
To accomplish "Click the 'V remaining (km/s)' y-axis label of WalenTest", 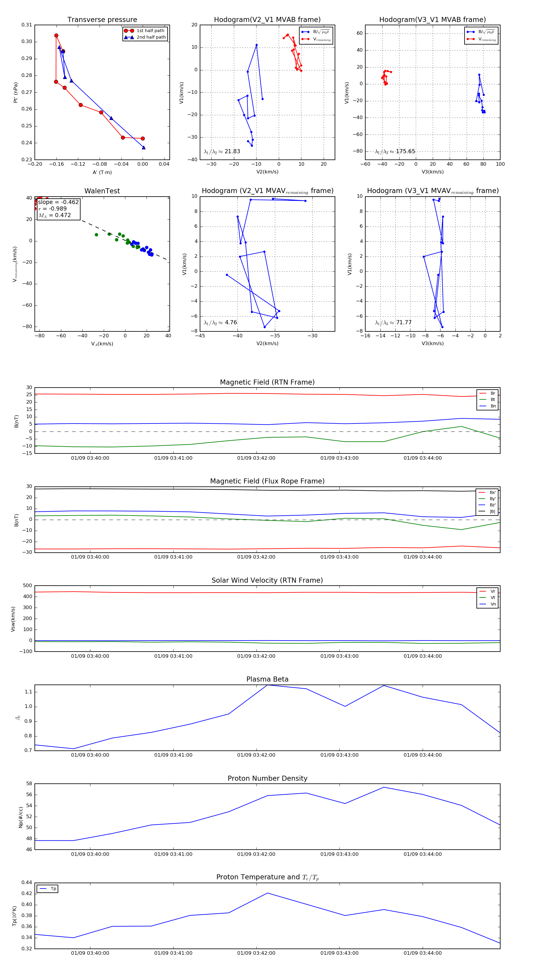I will [x=15, y=264].
